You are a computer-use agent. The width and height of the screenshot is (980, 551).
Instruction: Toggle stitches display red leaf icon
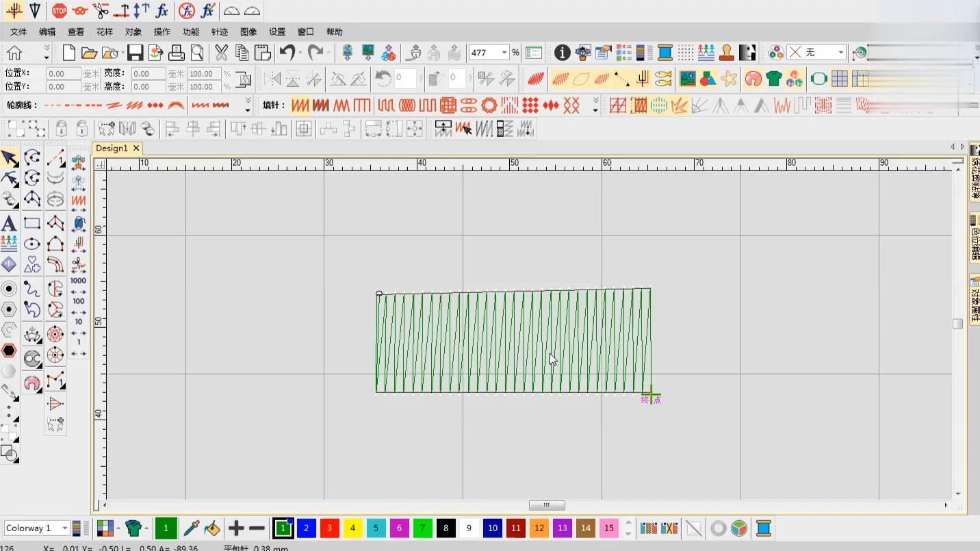click(536, 79)
